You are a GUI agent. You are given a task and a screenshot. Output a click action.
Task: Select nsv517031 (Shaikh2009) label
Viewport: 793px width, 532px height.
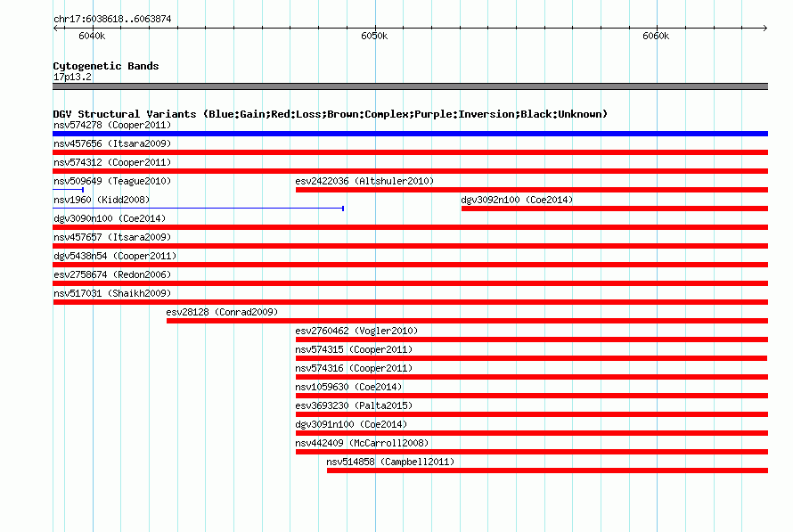(x=112, y=293)
